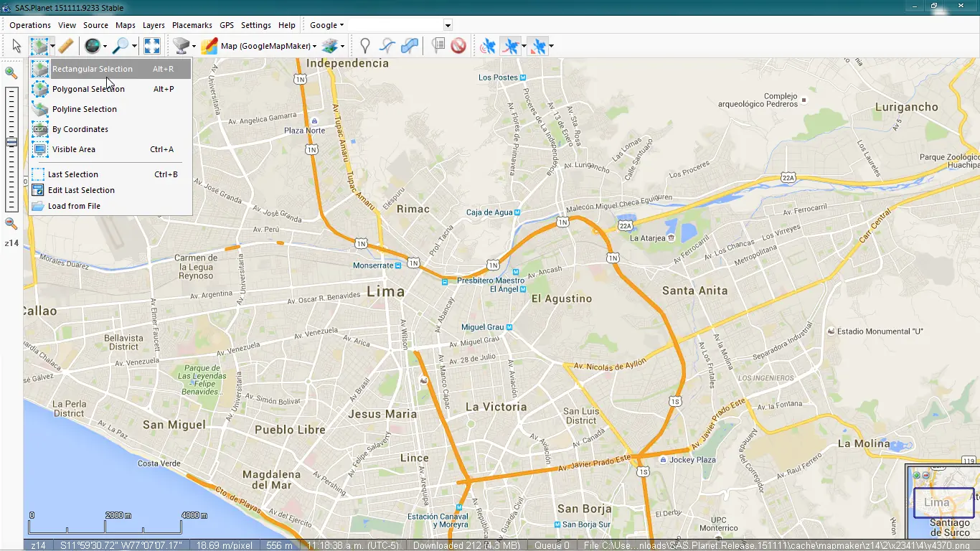Choose Edit Last Selection entry
980x551 pixels.
[110, 190]
